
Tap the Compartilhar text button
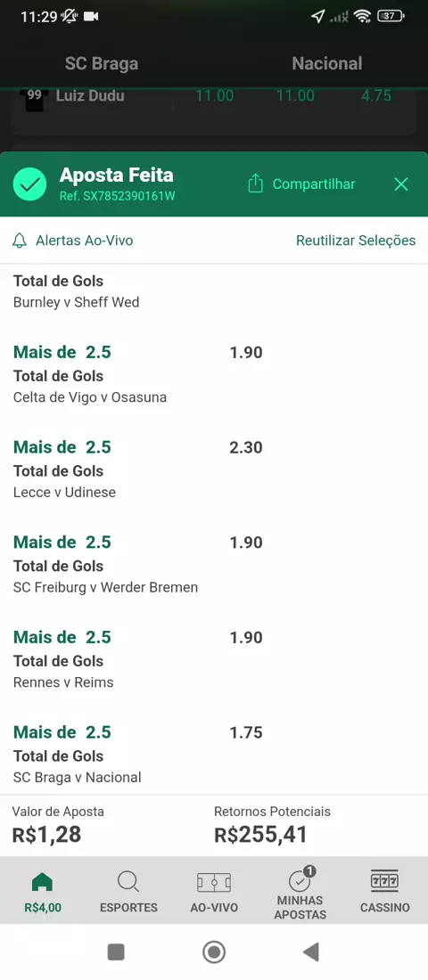coord(314,184)
